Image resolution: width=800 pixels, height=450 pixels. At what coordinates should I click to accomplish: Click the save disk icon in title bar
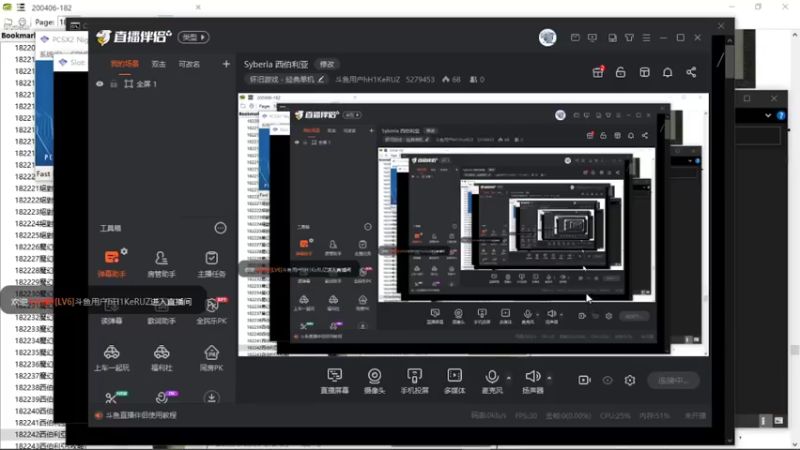(x=612, y=38)
